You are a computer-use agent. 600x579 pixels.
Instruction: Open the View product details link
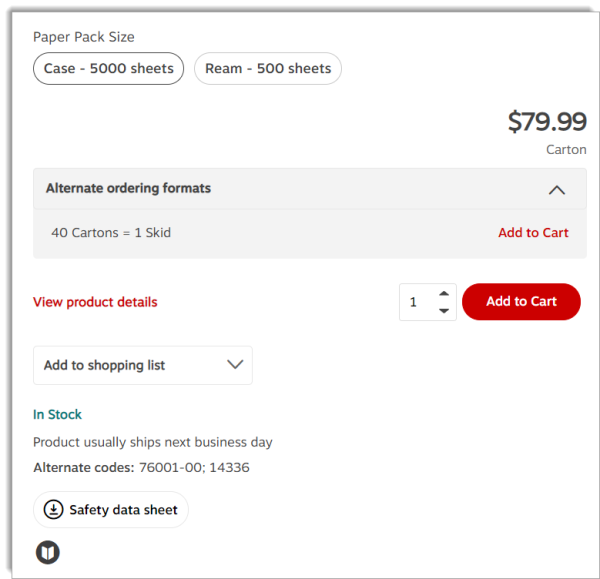(x=95, y=302)
